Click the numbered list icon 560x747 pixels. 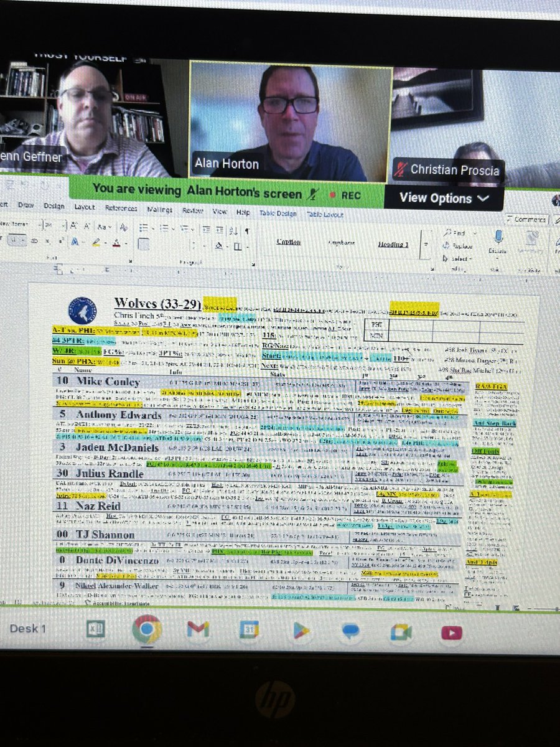click(x=164, y=228)
